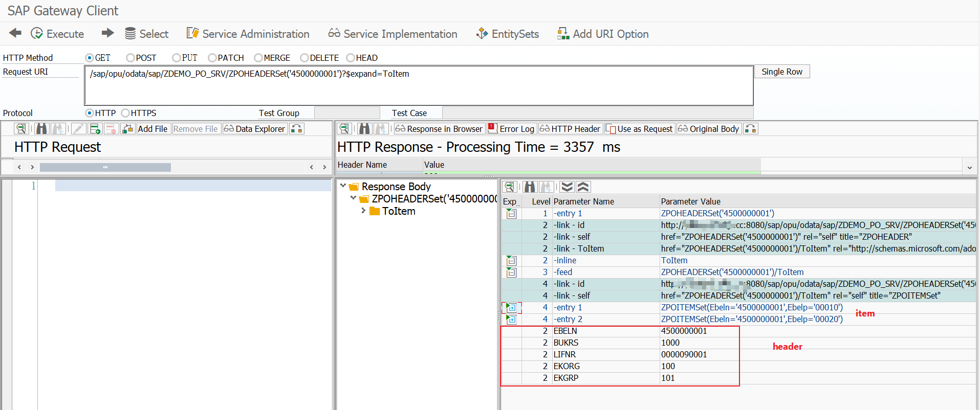Select the MERGE HTTP method

point(258,58)
